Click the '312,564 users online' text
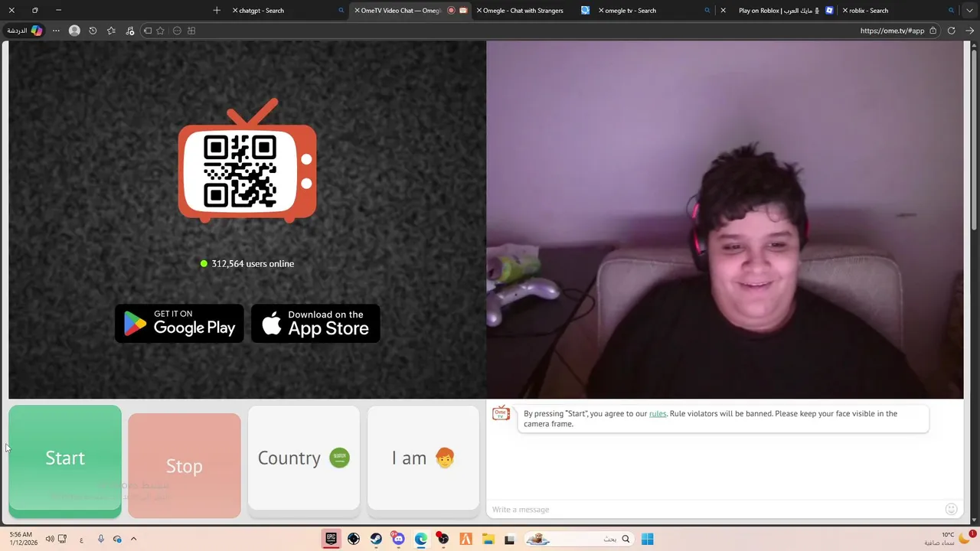This screenshot has height=551, width=980. tap(253, 263)
